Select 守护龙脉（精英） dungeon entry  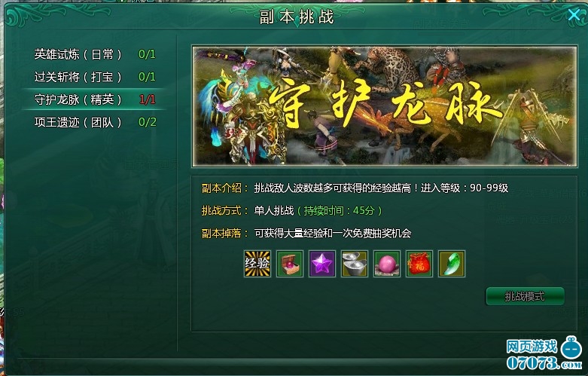tap(95, 99)
